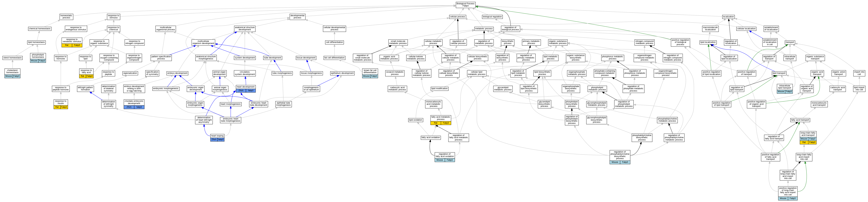This screenshot has width=868, height=202.
Task: Click the 'tissue development' node
Action: coord(306,58)
